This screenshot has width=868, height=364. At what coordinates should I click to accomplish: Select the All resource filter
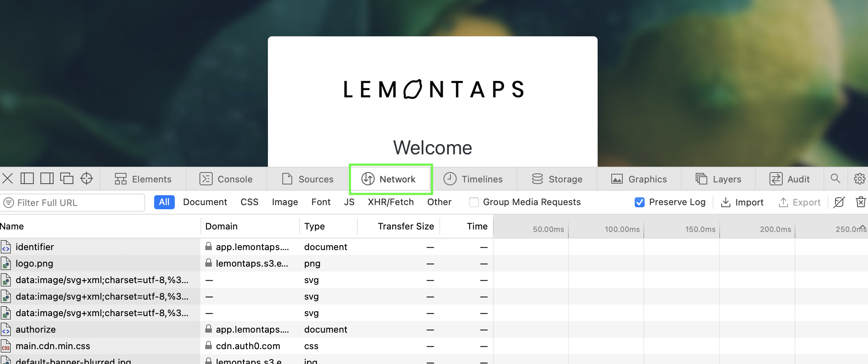(x=164, y=202)
